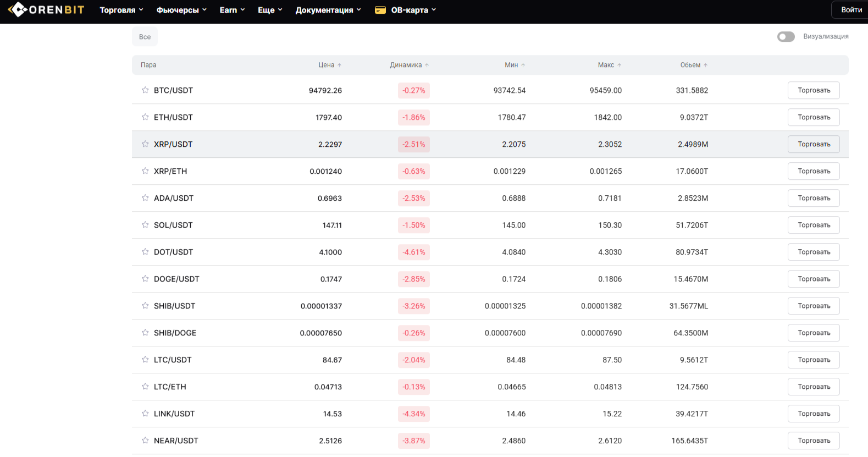The image size is (868, 457).
Task: Sort by the Мин column header
Action: click(x=515, y=65)
